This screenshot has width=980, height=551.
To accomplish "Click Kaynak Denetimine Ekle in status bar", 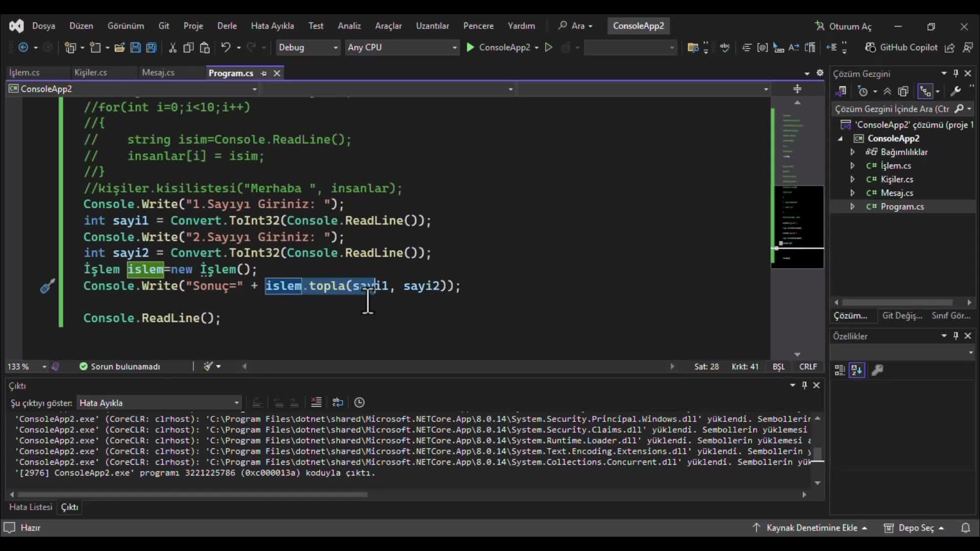I will 811,528.
